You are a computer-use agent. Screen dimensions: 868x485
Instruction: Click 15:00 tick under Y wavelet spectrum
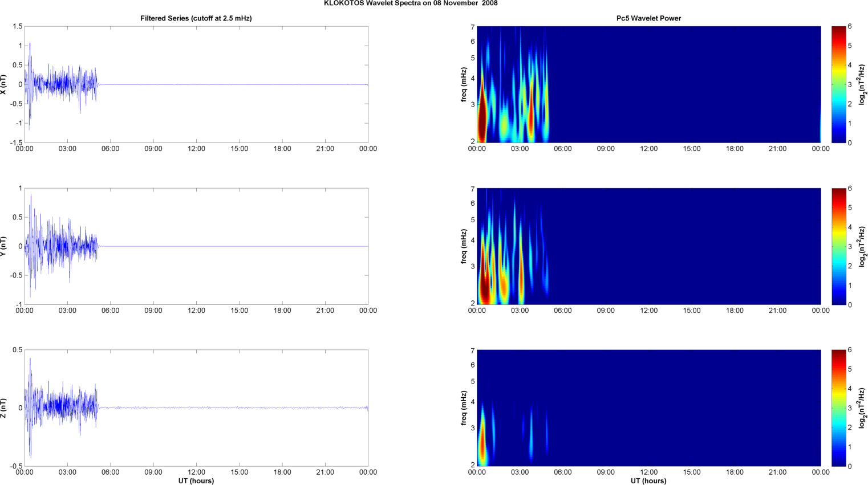pos(692,311)
